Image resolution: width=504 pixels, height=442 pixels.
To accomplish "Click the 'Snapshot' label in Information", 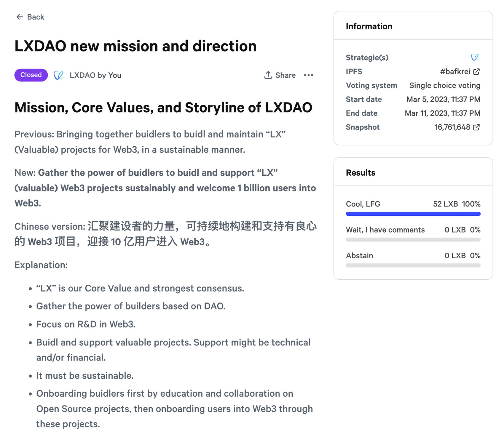I will (363, 127).
